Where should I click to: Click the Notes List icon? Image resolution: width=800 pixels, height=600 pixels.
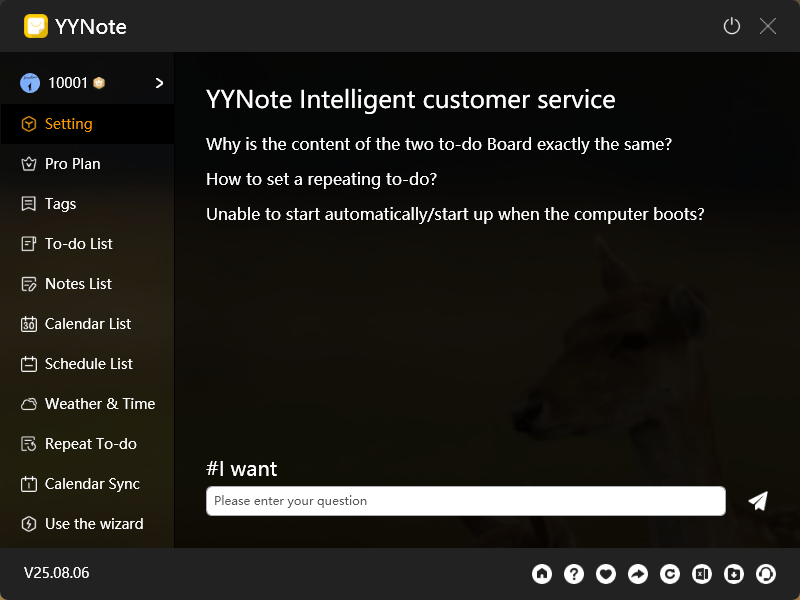[x=28, y=283]
